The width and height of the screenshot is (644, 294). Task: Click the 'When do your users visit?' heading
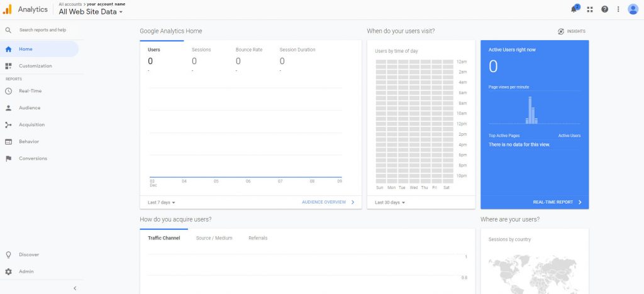point(401,31)
